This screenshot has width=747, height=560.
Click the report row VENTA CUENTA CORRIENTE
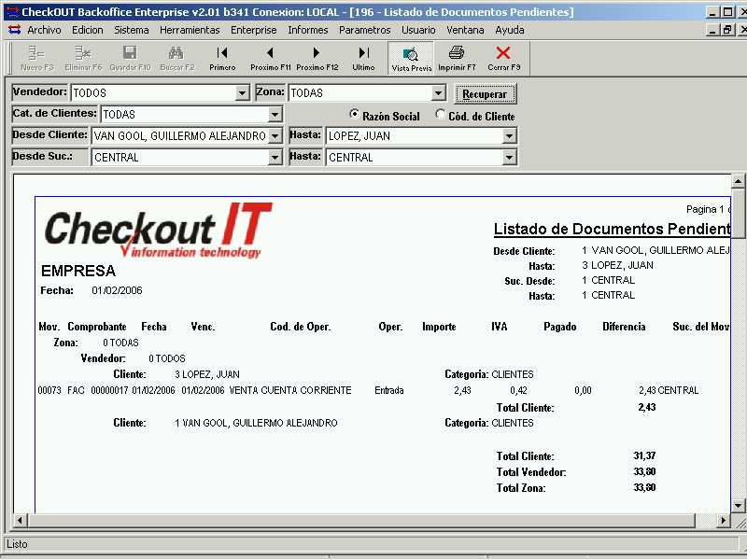pyautogui.click(x=368, y=390)
